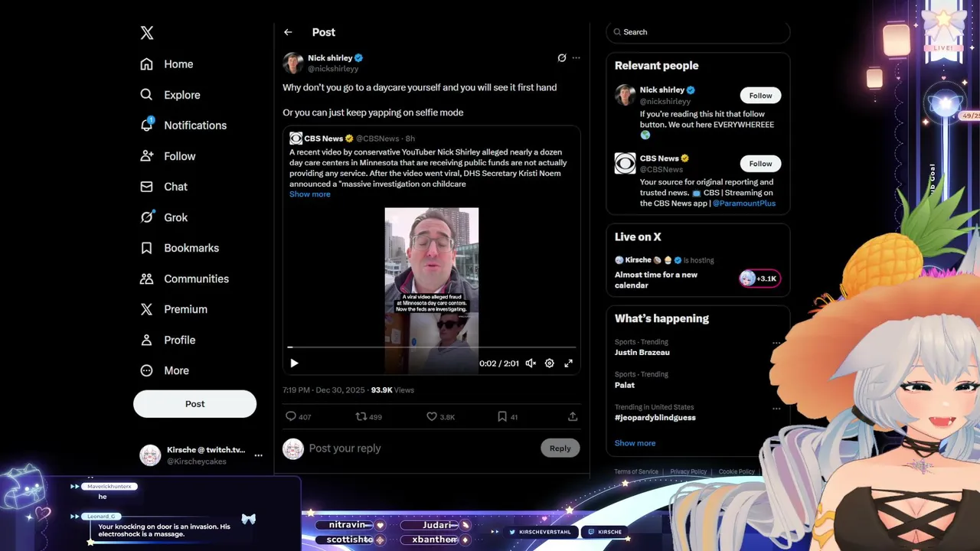Click the X logo icon
Screen dimensions: 980x551
[147, 33]
